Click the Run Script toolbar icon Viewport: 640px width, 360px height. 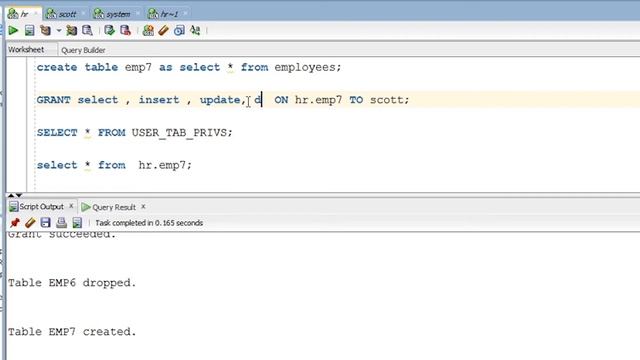coord(29,30)
